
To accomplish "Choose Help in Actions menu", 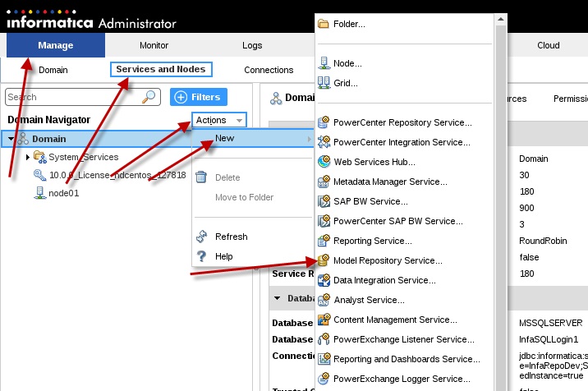I will 224,256.
